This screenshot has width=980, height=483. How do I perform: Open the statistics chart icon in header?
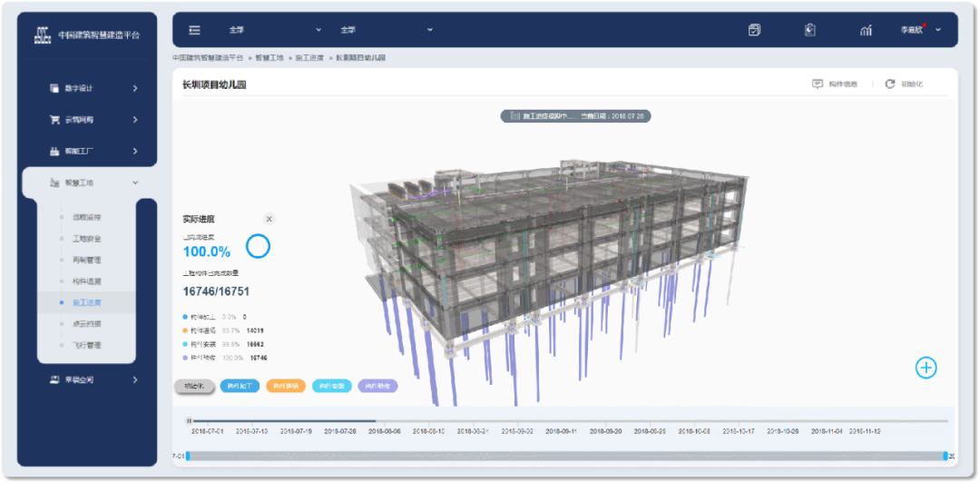[866, 30]
